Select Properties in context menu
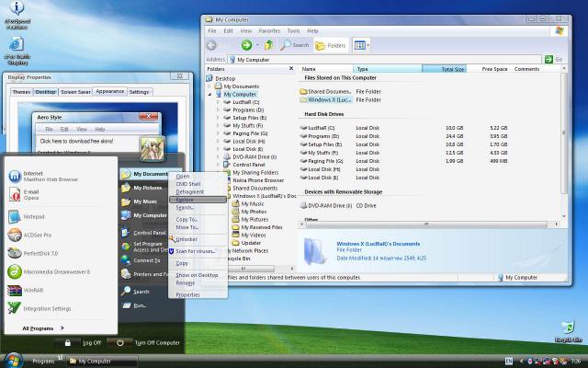This screenshot has width=588, height=368. click(187, 294)
